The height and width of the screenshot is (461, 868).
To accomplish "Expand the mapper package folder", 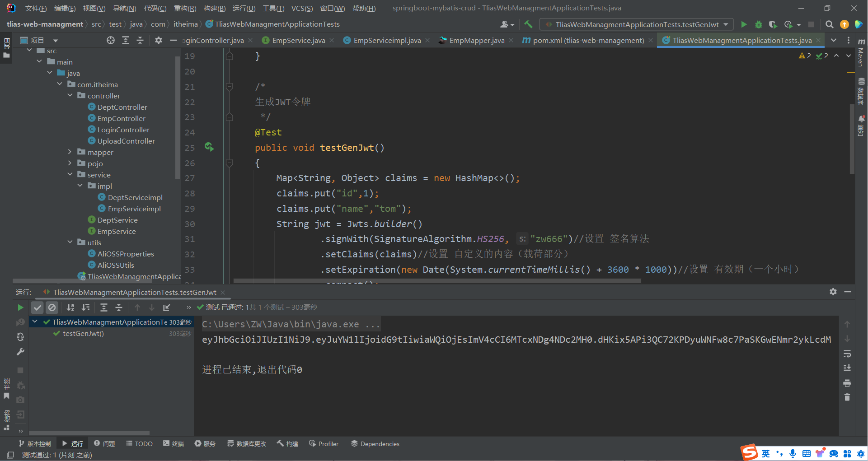I will tap(70, 152).
